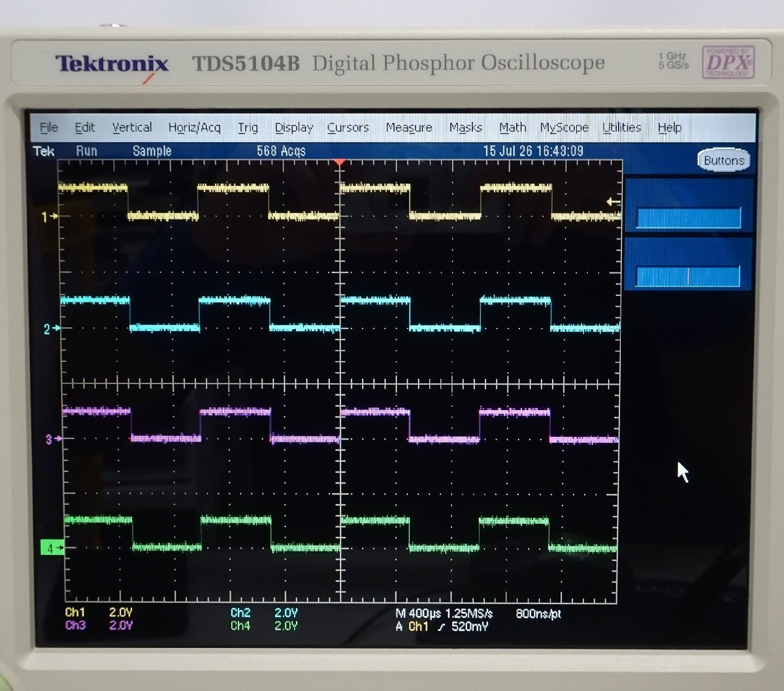This screenshot has width=784, height=691.
Task: Open the File menu
Action: 49,127
